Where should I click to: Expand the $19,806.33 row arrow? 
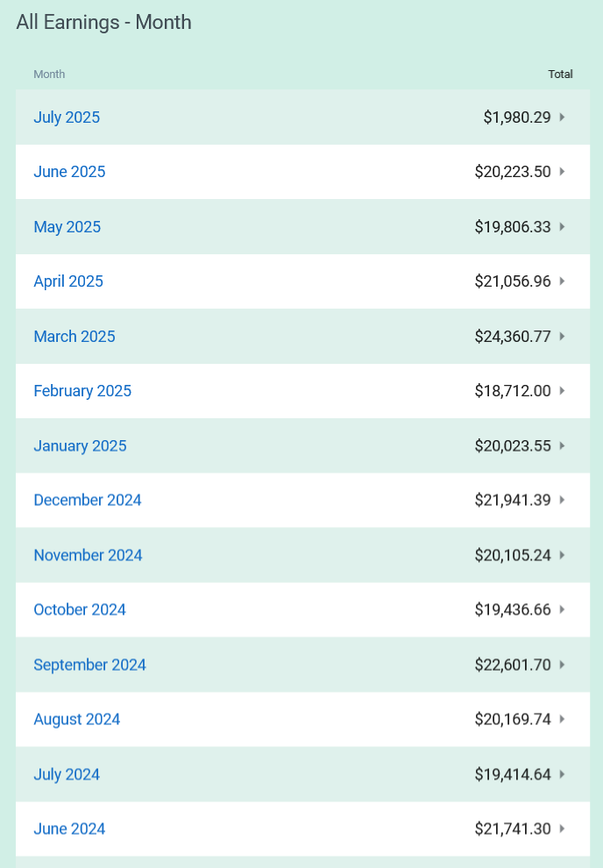(562, 227)
